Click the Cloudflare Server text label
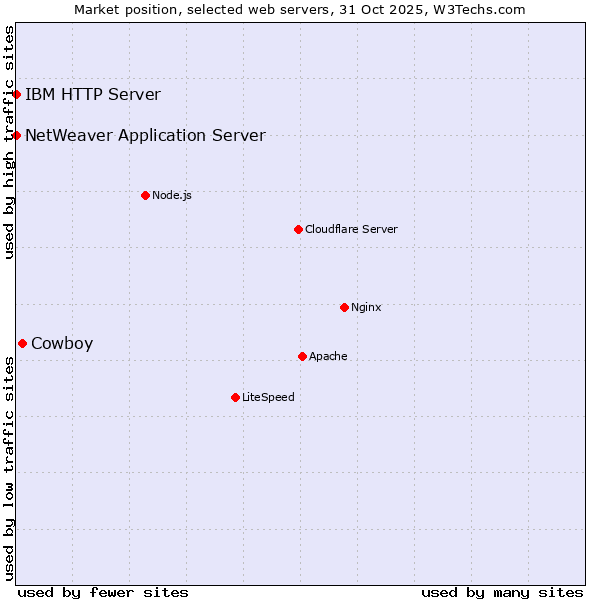This screenshot has height=600, width=600. point(351,229)
